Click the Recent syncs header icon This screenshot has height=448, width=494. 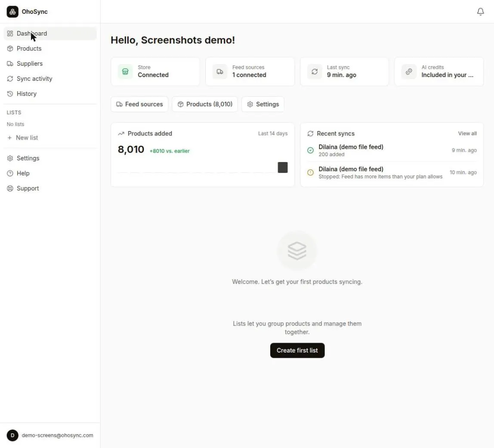click(x=310, y=133)
